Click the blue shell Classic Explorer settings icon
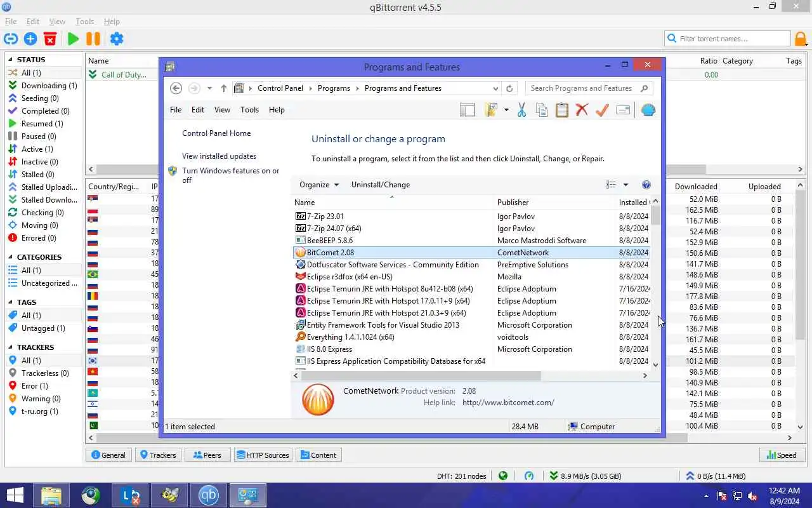 (648, 110)
